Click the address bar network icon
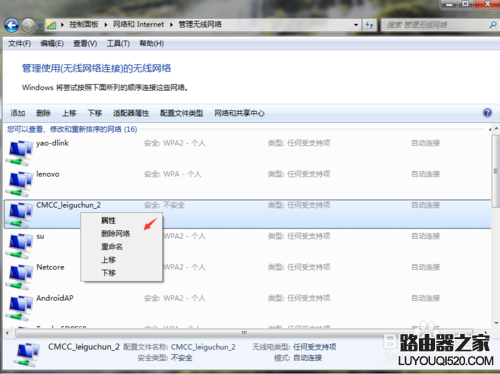Screen dimensions: 500x374 point(51,25)
